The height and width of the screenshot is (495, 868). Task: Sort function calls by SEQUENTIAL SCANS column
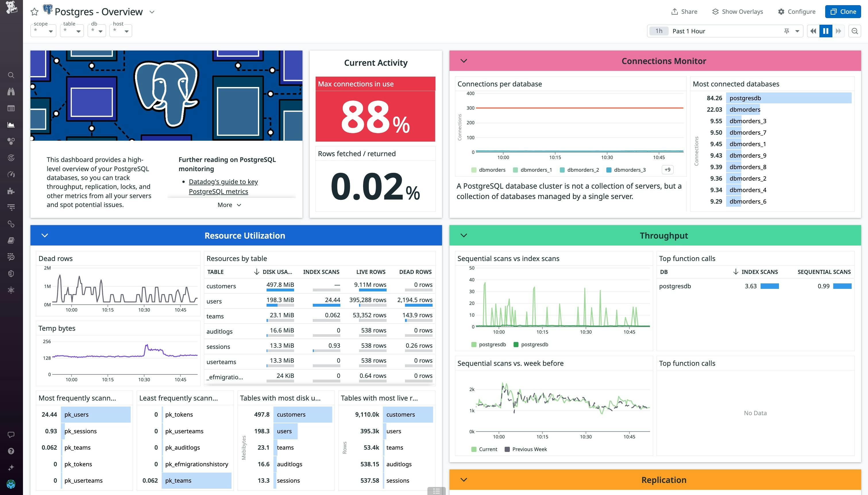tap(824, 272)
